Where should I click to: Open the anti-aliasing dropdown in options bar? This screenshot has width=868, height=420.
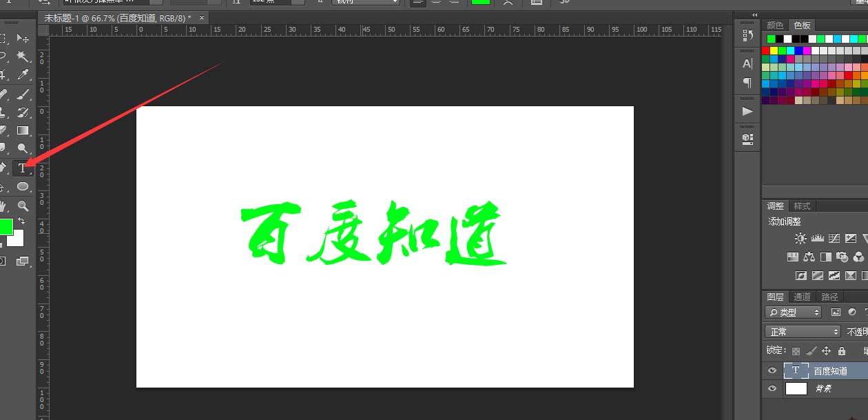[x=365, y=2]
